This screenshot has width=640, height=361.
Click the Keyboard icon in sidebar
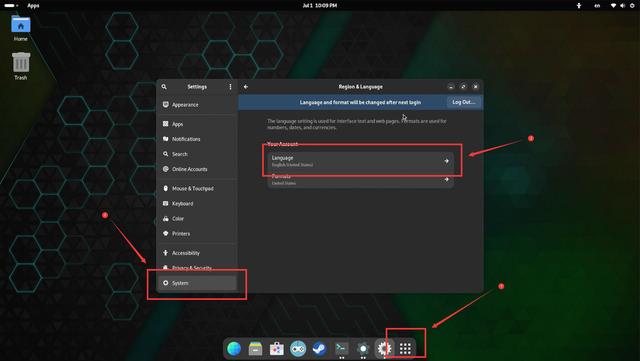165,203
